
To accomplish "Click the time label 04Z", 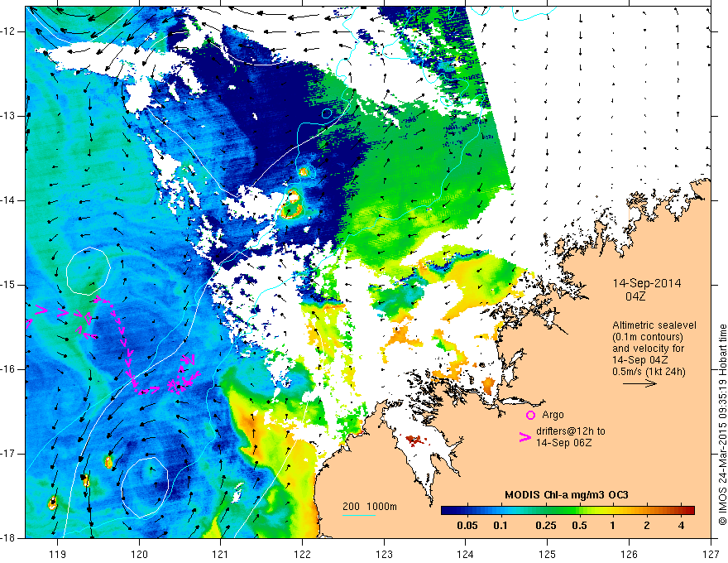I will click(x=635, y=296).
